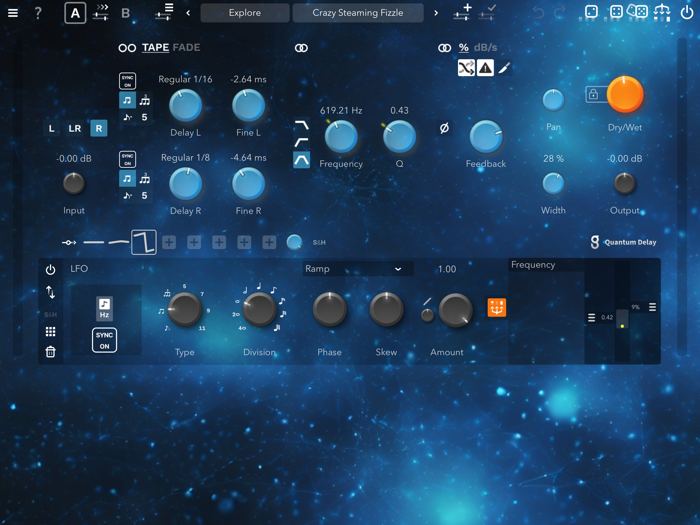
Task: Toggle Delay L sync on button
Action: (128, 81)
